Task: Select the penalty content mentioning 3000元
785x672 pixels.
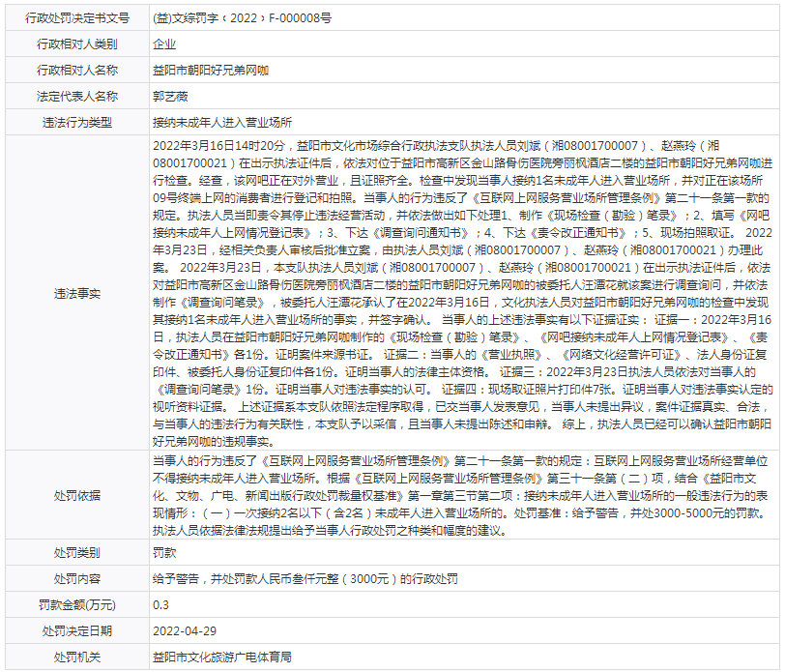Action: (305, 579)
